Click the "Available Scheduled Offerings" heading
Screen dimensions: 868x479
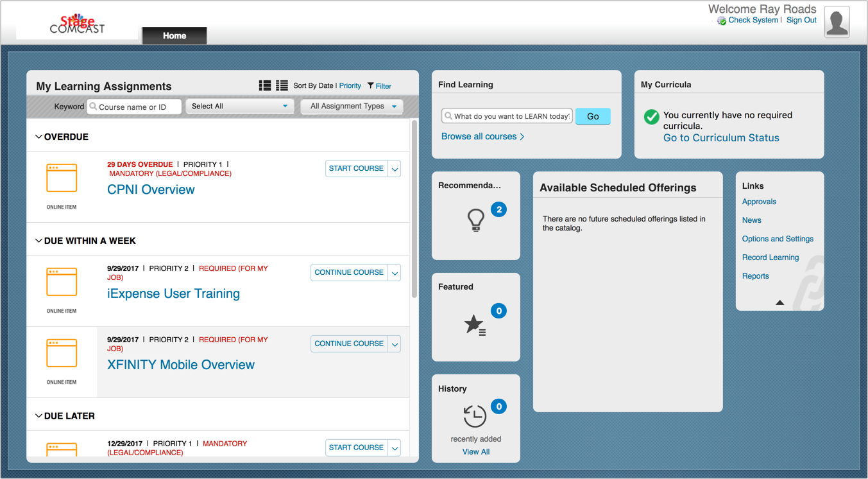point(618,188)
